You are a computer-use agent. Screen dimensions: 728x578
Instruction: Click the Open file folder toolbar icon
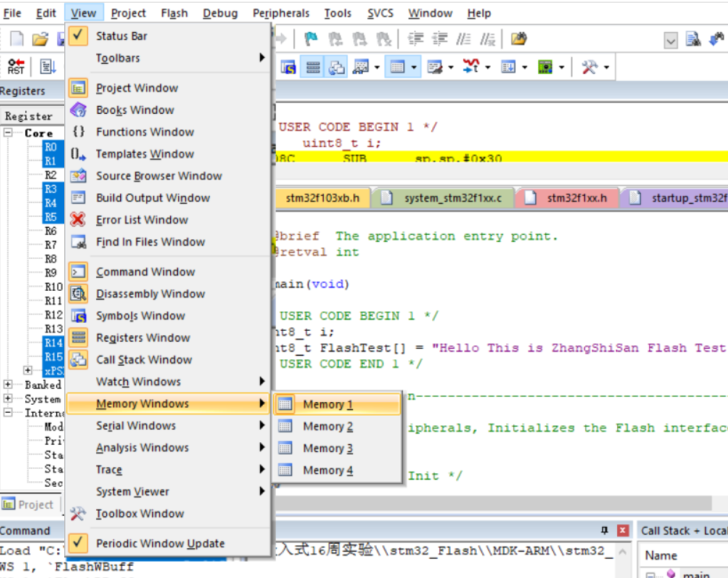click(x=40, y=39)
